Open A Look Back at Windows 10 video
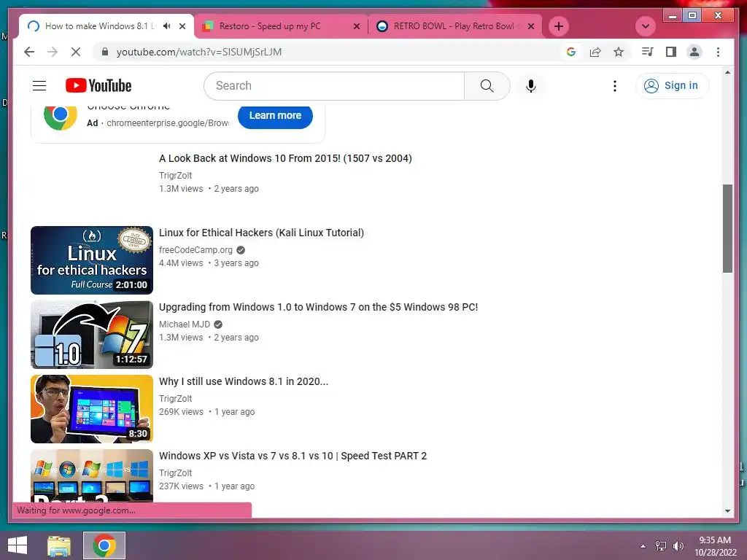747x560 pixels. point(285,158)
